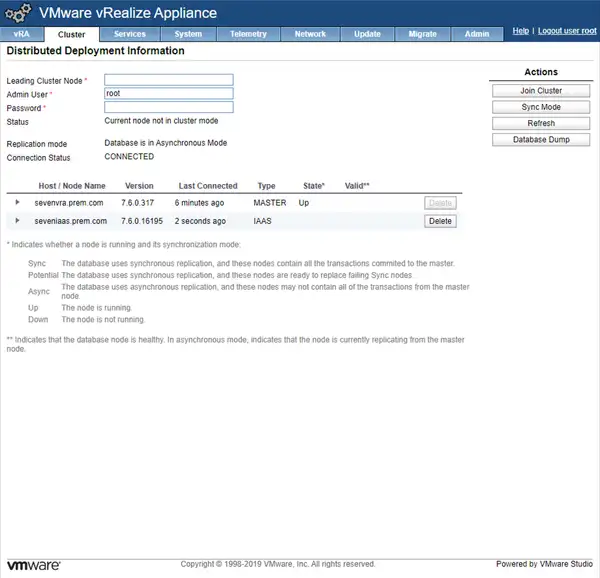Click the '2 seconds ago' cell
The height and width of the screenshot is (578, 600).
point(200,221)
